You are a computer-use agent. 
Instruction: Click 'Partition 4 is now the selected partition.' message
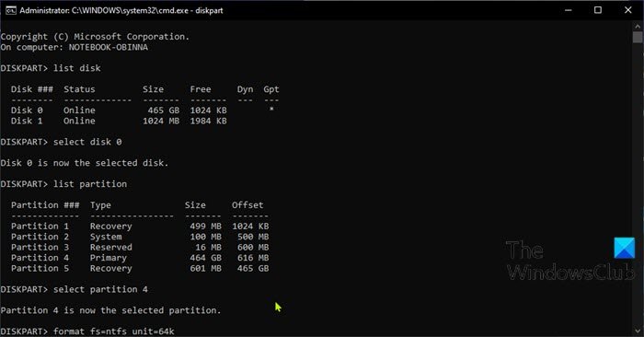[111, 310]
